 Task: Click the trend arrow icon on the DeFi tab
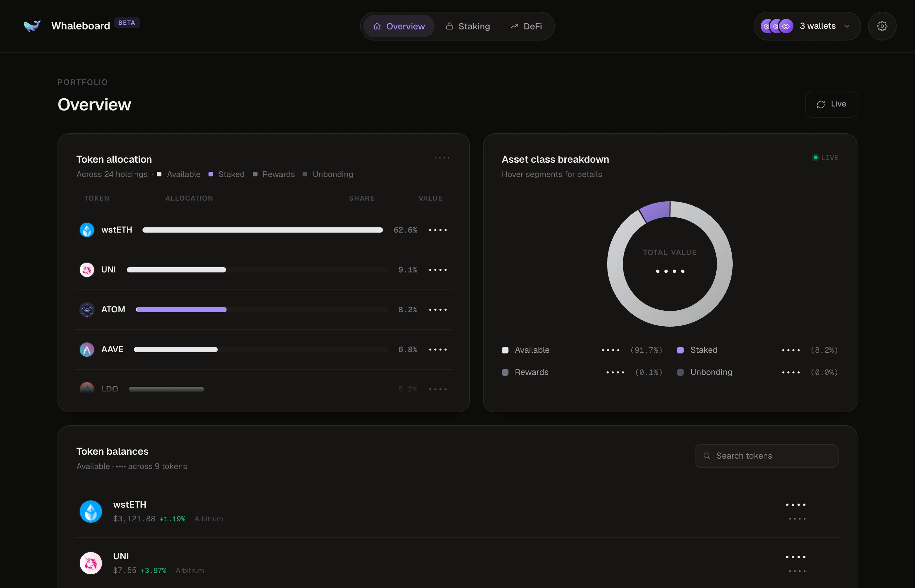(x=514, y=26)
